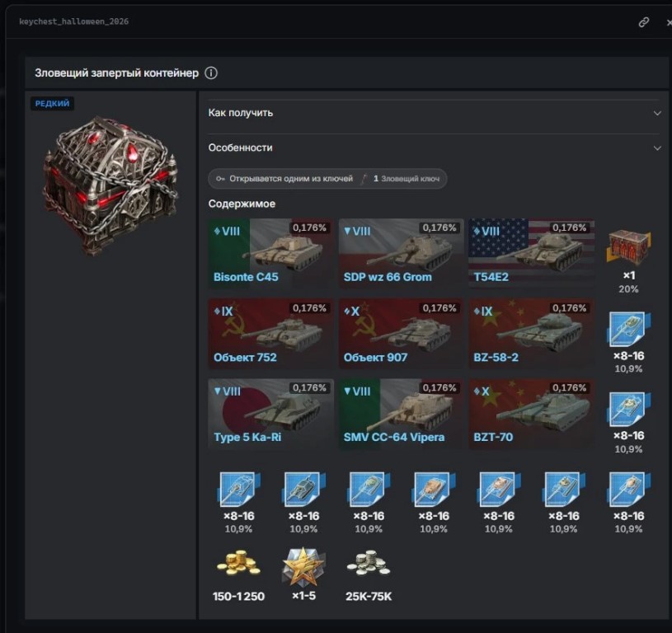Click the Содержимое heading
The image size is (672, 633).
[242, 204]
